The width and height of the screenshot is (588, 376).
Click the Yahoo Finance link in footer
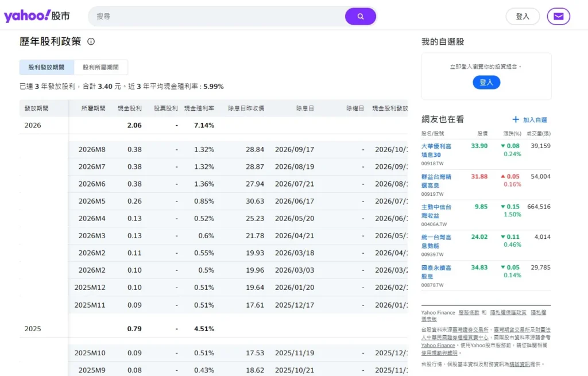click(x=438, y=345)
